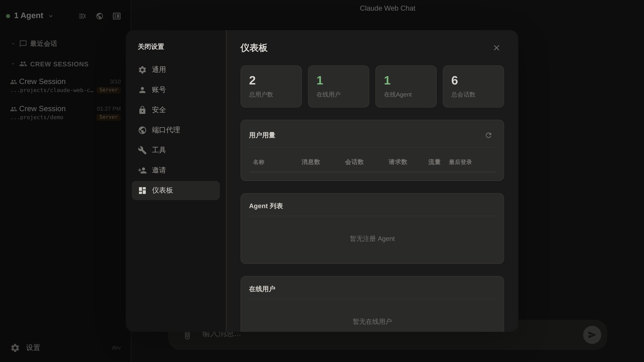Switch to 账号 settings section
Screen dimensions: 644x362
158,90
